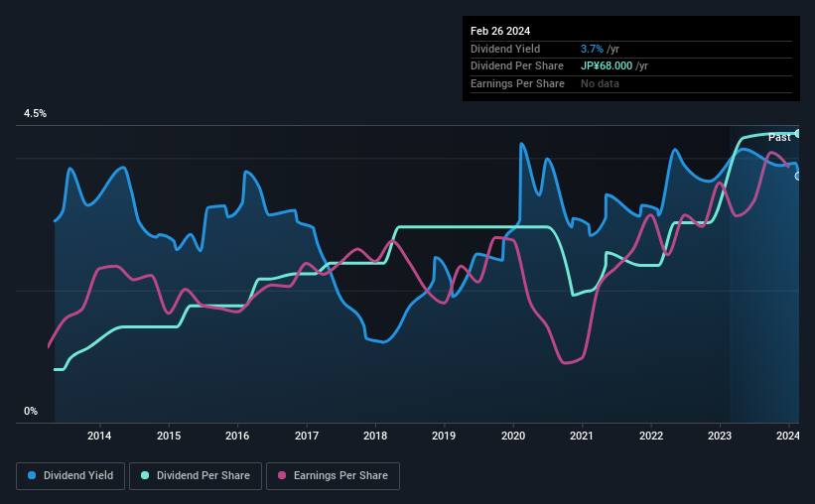Select the 2014 label on the time axis
This screenshot has height=504, width=815.
pyautogui.click(x=99, y=436)
